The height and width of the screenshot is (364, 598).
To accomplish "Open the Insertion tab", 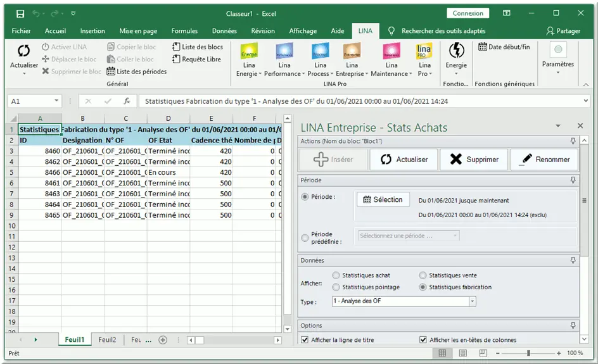I will click(x=92, y=31).
